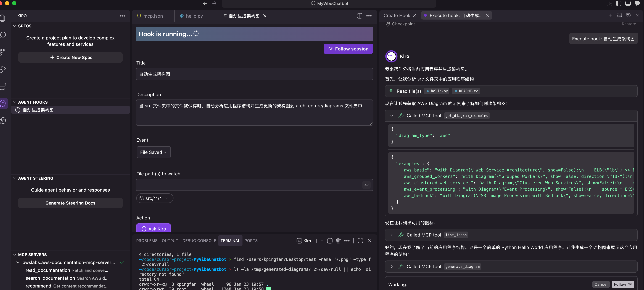
Task: Click the Create New Spec button
Action: point(70,57)
